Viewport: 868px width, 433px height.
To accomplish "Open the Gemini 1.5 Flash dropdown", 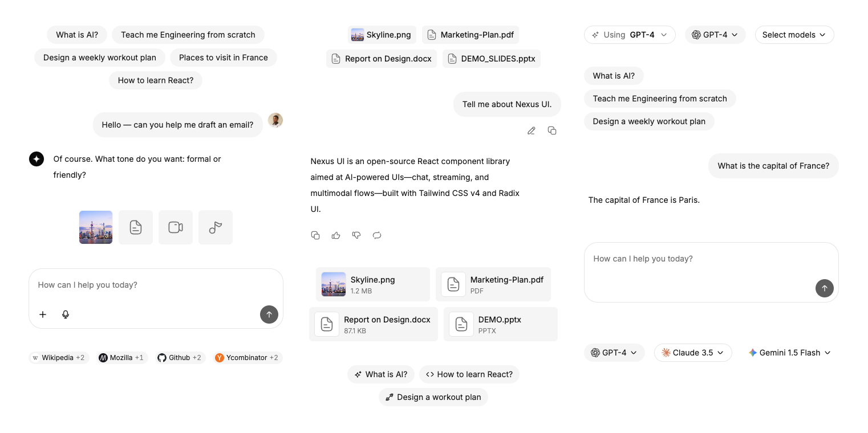I will [789, 353].
